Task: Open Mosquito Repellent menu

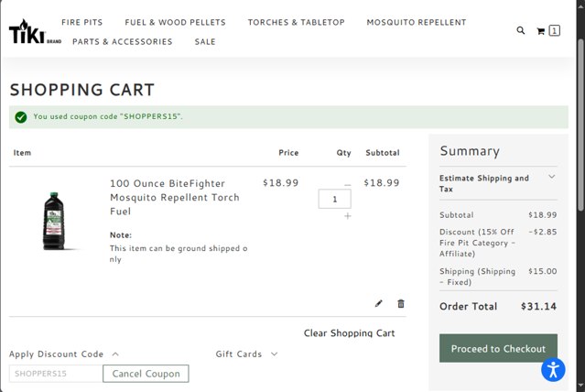Action: [417, 22]
